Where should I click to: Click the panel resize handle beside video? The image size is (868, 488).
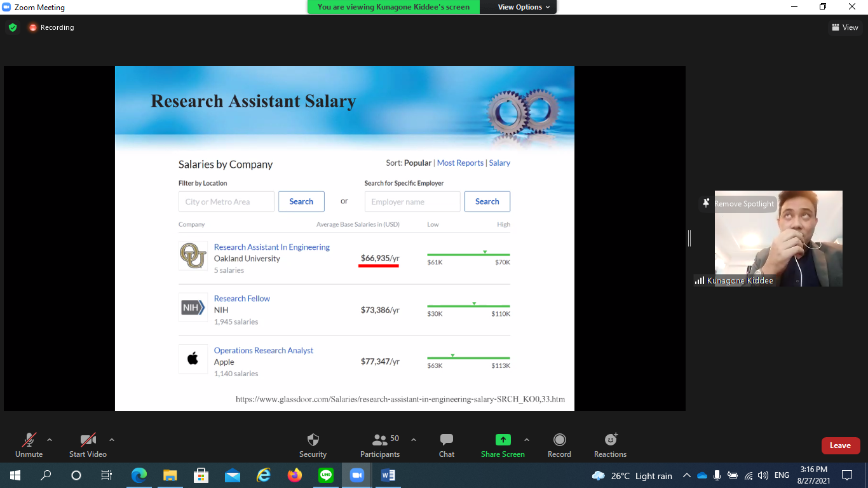click(689, 238)
